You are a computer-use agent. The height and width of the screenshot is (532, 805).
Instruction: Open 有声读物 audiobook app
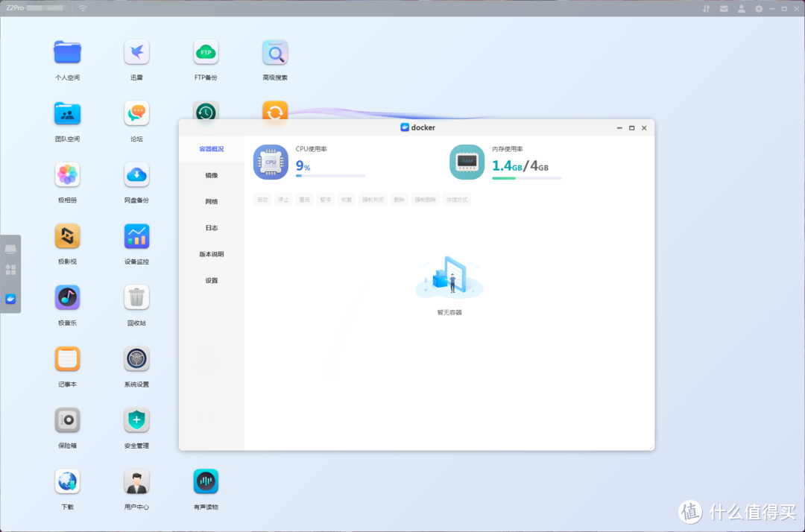click(x=205, y=482)
